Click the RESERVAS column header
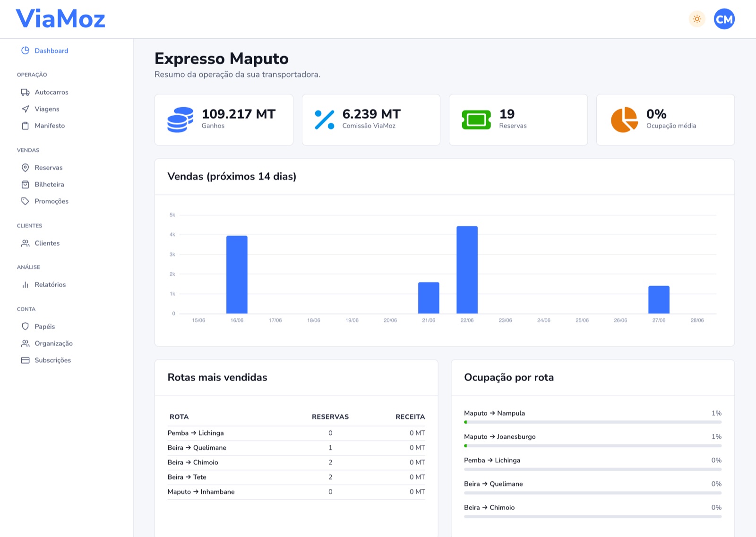756x537 pixels. (330, 417)
